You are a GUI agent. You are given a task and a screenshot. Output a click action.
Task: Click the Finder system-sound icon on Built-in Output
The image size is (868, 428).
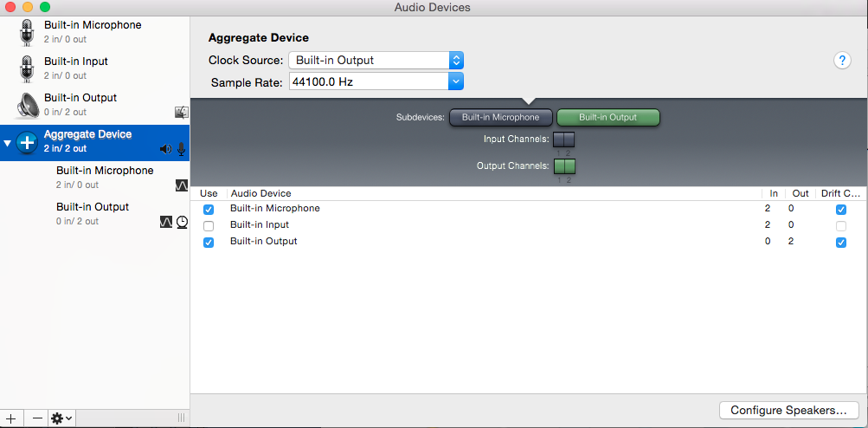point(182,113)
